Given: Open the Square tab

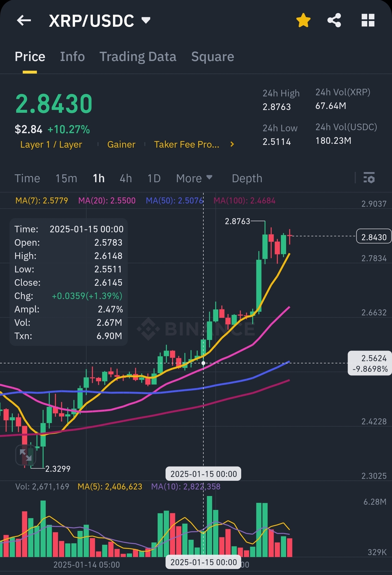Looking at the screenshot, I should pyautogui.click(x=213, y=57).
